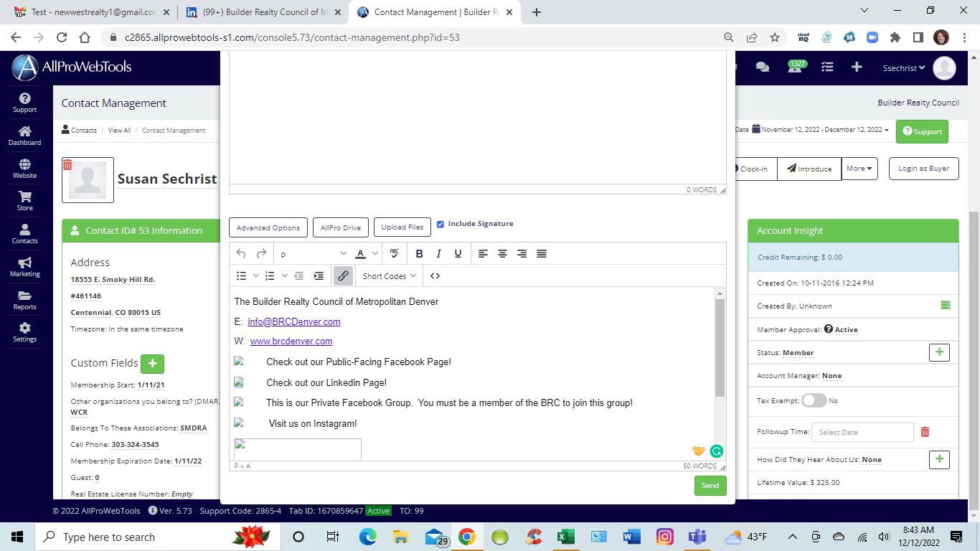Click the signature editor scrollbar
The height and width of the screenshot is (551, 980).
tap(720, 348)
